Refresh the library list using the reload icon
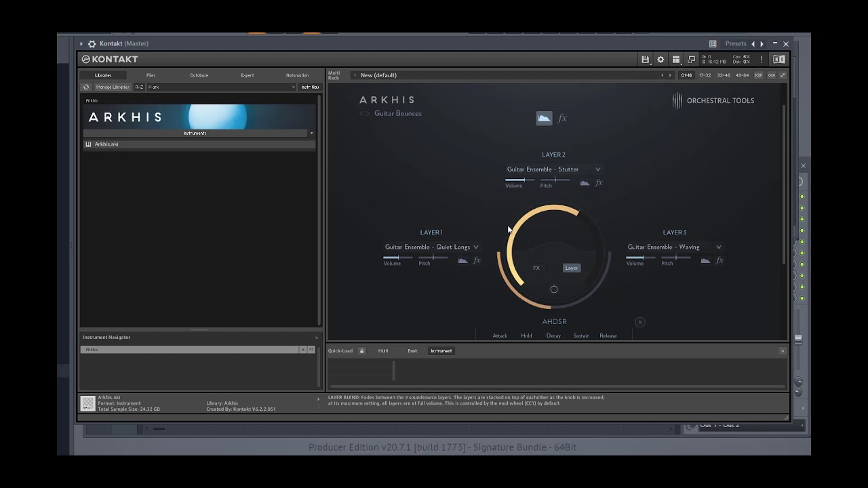The height and width of the screenshot is (488, 868). click(x=86, y=87)
